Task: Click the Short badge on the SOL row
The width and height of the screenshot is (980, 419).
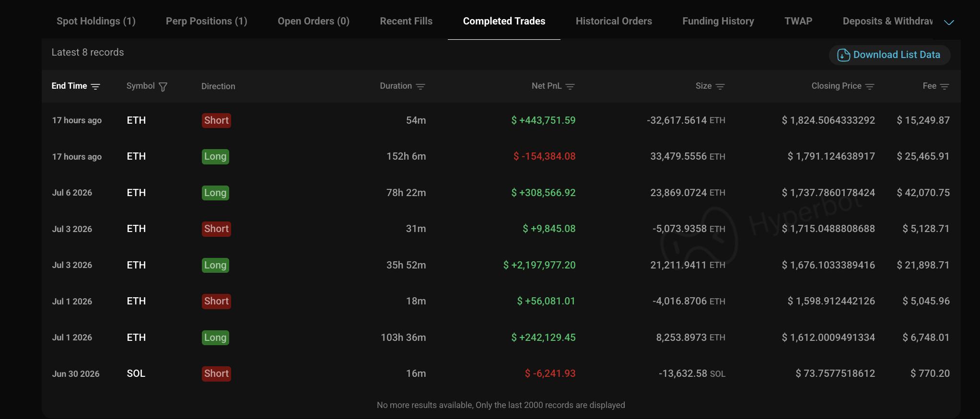Action: pos(216,373)
